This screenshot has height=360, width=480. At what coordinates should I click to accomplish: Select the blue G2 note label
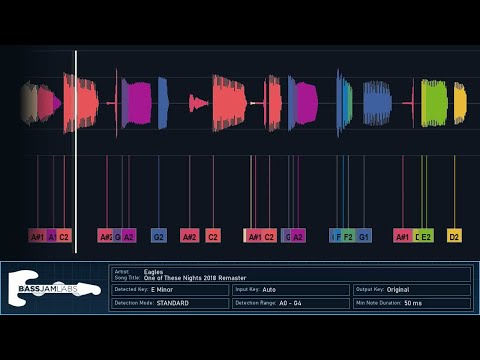pos(159,237)
